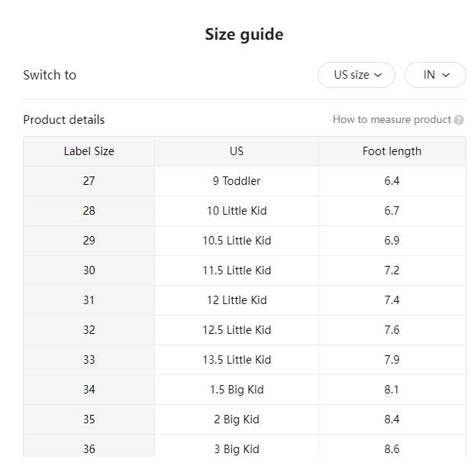Select the 9 Toddler size cell

click(x=237, y=181)
